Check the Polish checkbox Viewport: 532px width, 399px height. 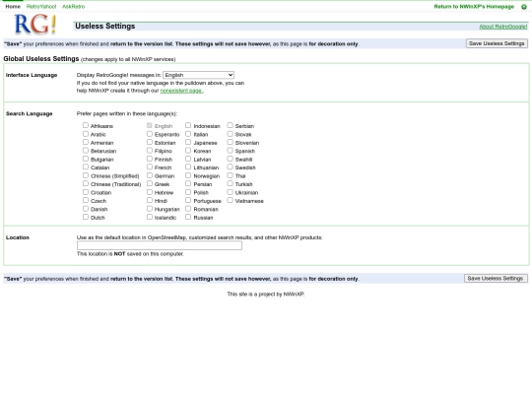pyautogui.click(x=188, y=192)
